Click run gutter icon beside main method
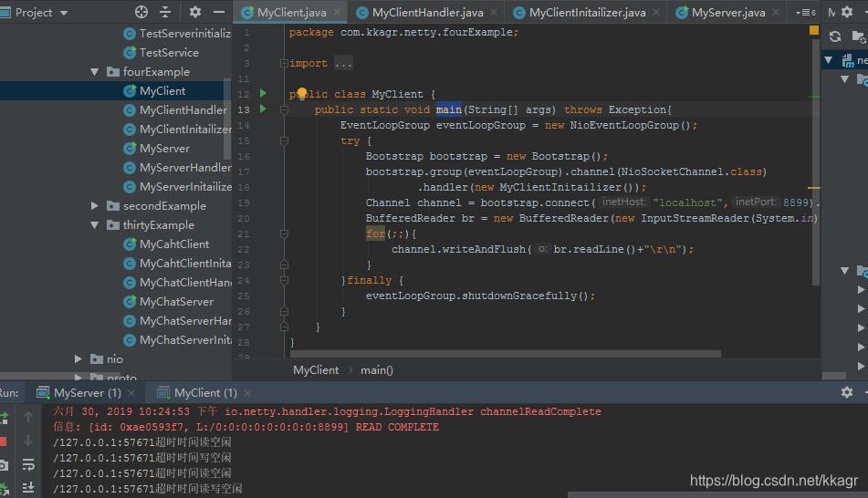 tap(263, 109)
